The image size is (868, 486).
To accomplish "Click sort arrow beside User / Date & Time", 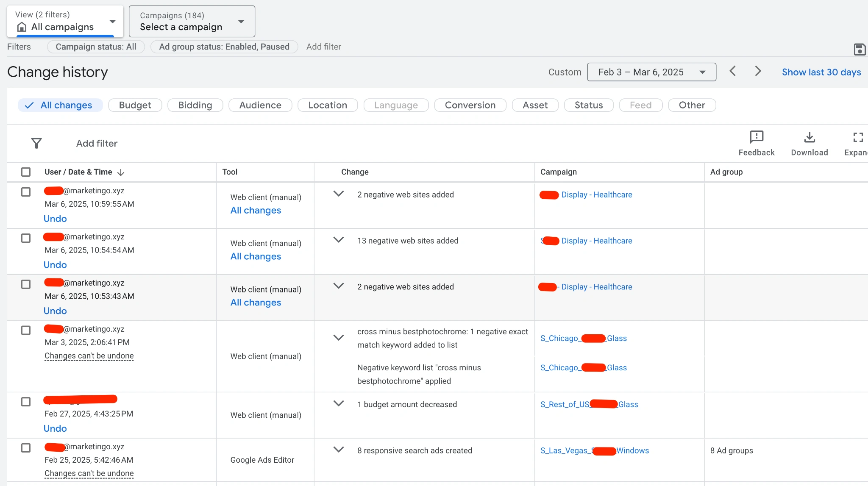I will click(x=121, y=172).
